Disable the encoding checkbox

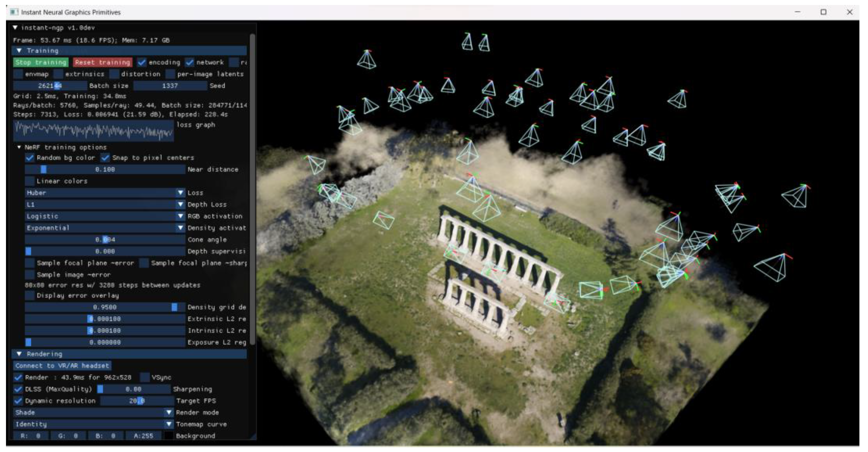[142, 62]
